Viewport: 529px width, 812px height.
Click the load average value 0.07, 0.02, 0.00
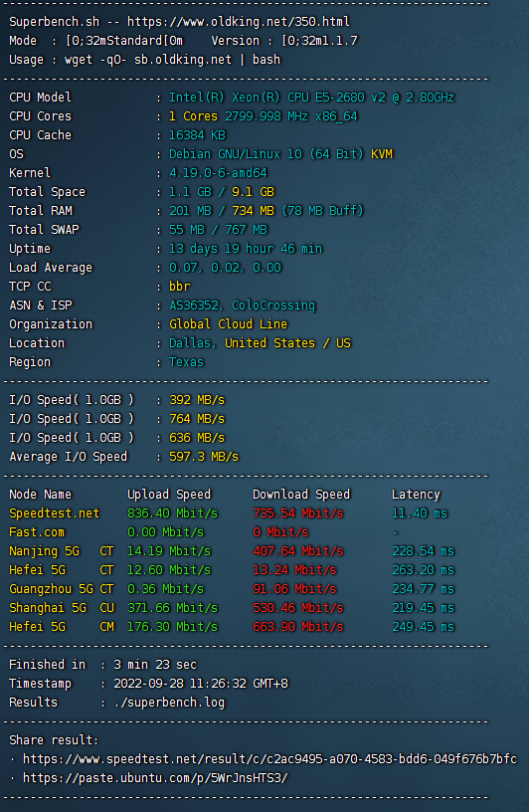tap(225, 268)
